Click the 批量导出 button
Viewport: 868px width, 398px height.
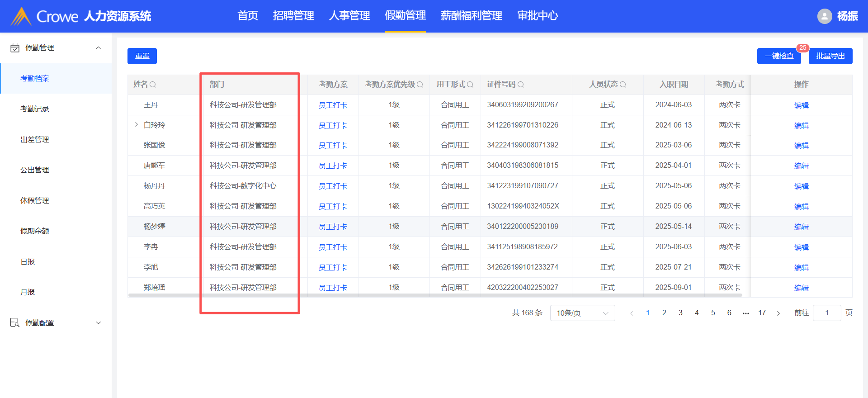(x=830, y=56)
